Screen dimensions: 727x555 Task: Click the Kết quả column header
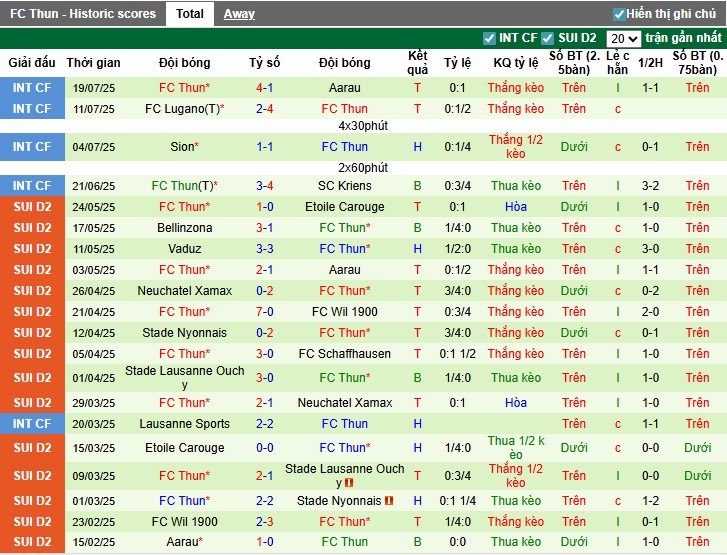(417, 63)
